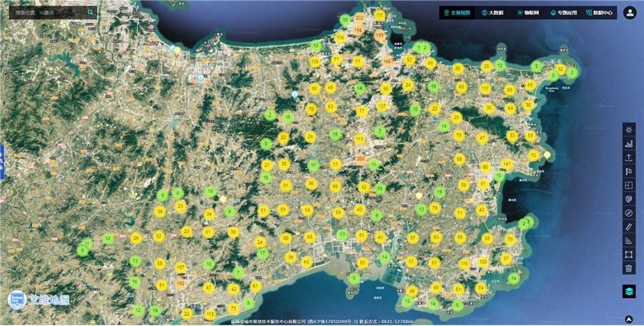
Task: Go to 数据中心 in top navigation
Action: coord(598,13)
